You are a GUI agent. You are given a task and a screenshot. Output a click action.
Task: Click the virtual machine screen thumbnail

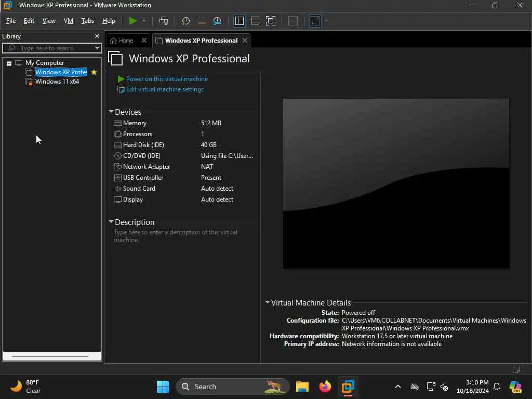pos(396,183)
